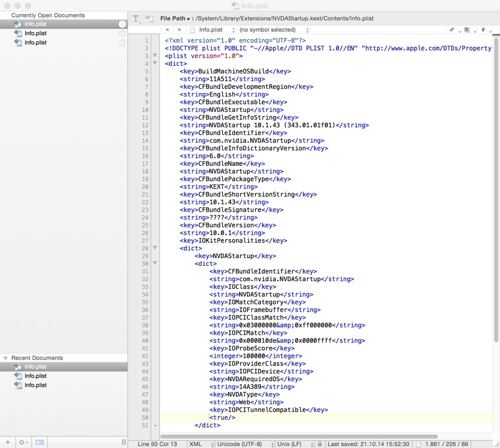Close second Info.plist in Currently Open Documents

click(x=122, y=33)
